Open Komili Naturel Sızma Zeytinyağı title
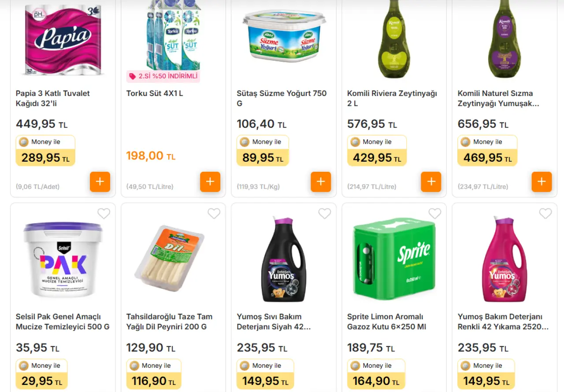Viewport: 564px width, 392px height. click(498, 99)
